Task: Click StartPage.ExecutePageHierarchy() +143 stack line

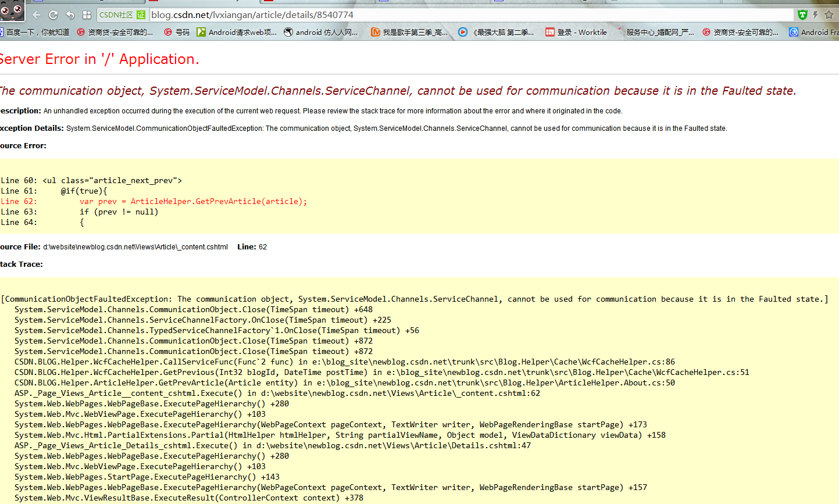Action: coord(147,477)
